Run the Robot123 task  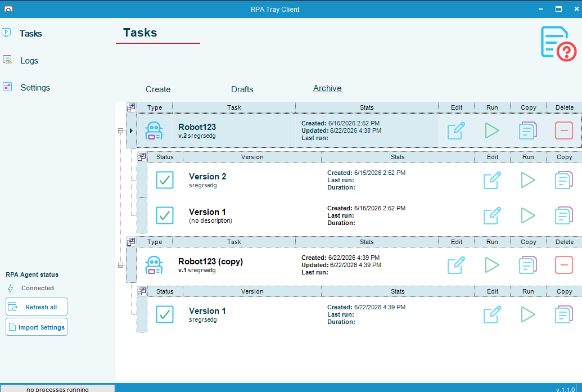tap(492, 130)
